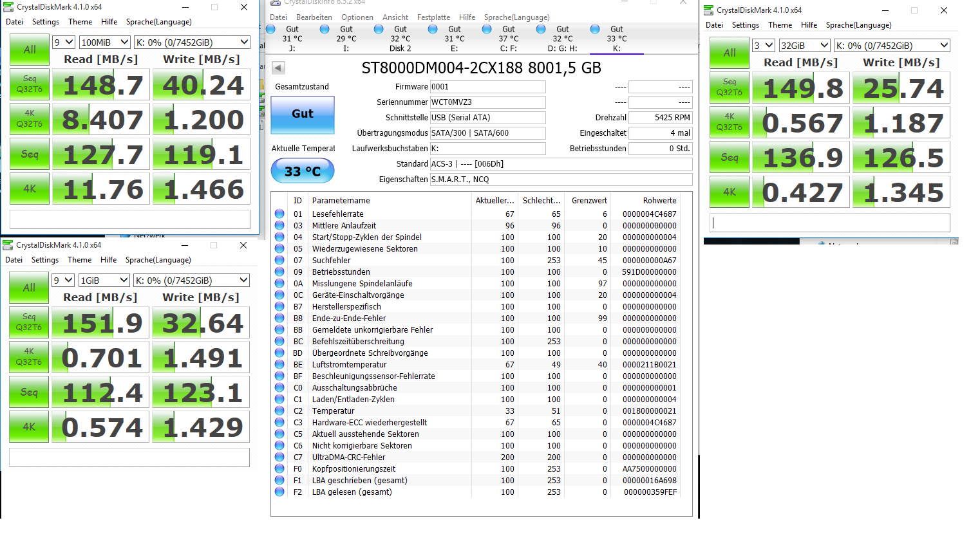Click status orb next to Luftstromtemperatur
This screenshot has width=980, height=554.
pyautogui.click(x=279, y=364)
